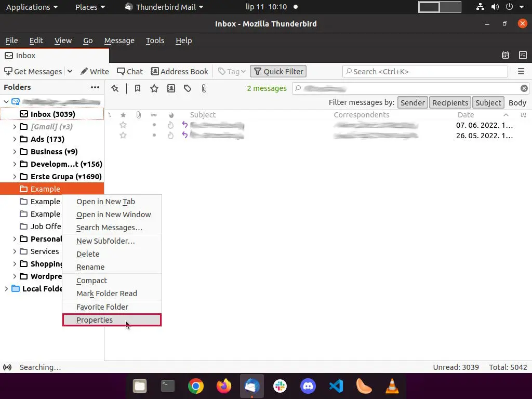532x399 pixels.
Task: Open the Chat toolbar button
Action: click(130, 72)
